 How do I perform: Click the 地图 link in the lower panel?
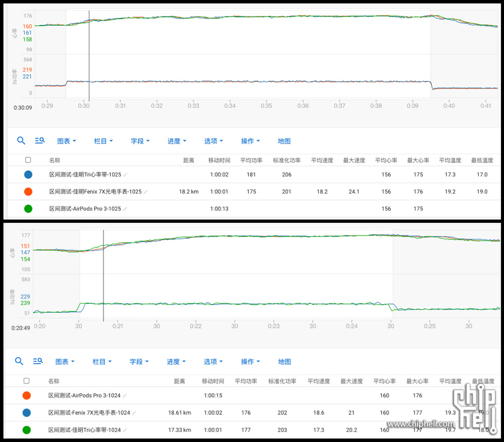click(284, 362)
